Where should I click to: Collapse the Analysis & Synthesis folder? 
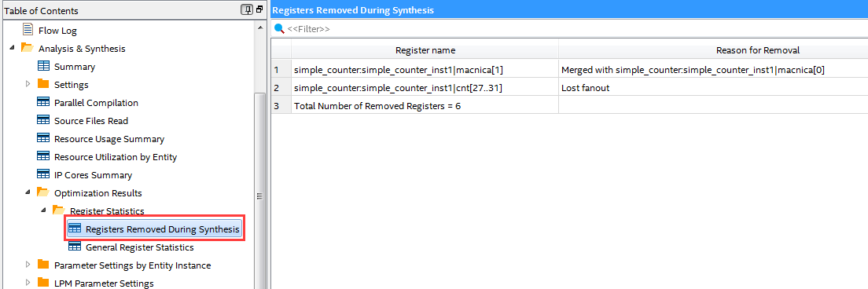[x=12, y=48]
